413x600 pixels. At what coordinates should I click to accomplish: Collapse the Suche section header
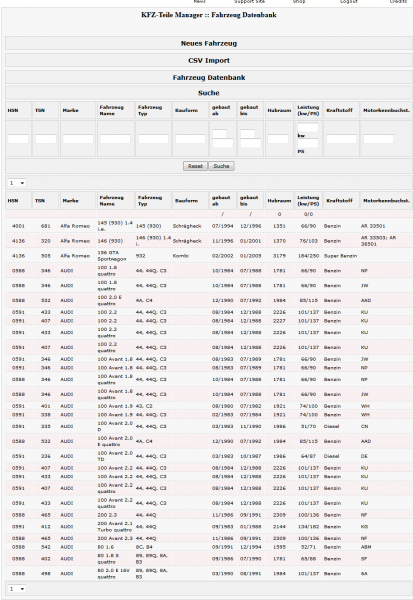[209, 93]
